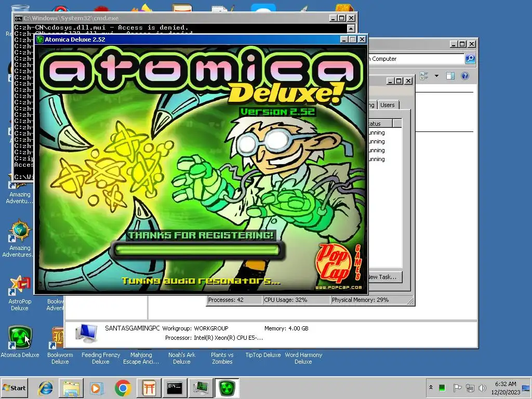Minimize the Atomica Deluxe 2.52 window
This screenshot has width=532, height=399.
tap(344, 39)
